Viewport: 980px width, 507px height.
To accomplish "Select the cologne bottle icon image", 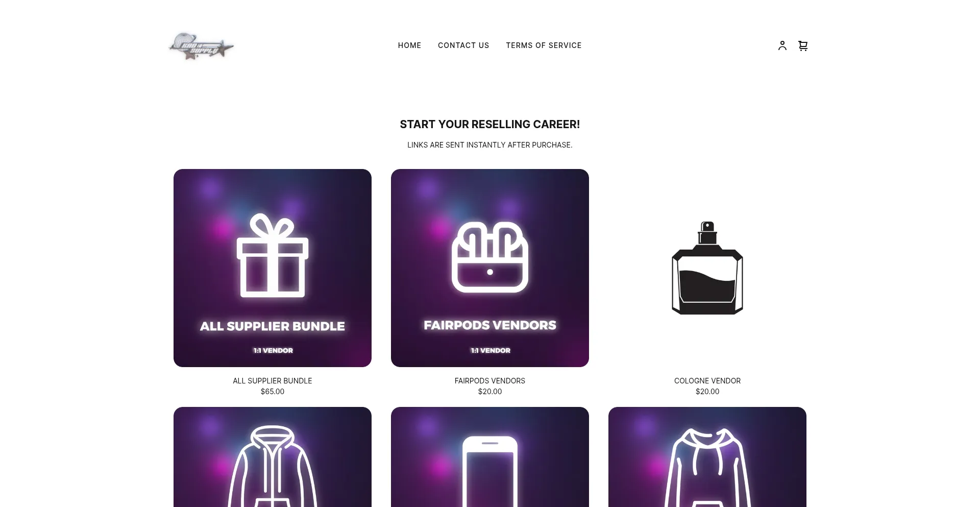I will pyautogui.click(x=707, y=268).
